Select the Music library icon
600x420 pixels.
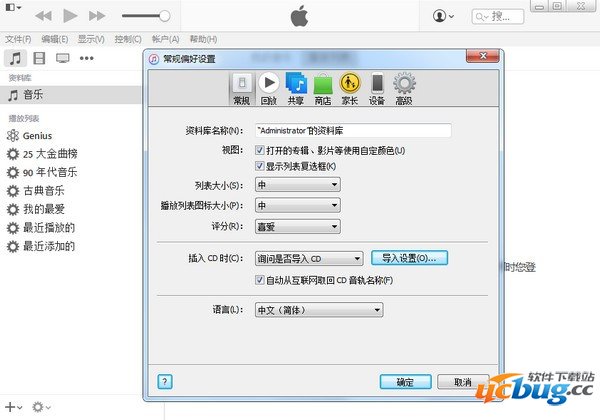[15, 58]
